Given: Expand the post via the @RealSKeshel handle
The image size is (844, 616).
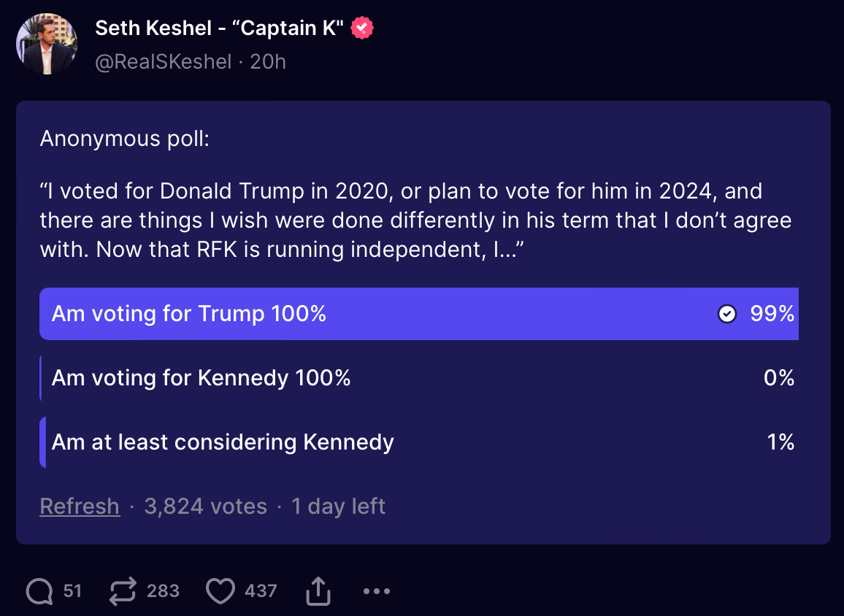Looking at the screenshot, I should (x=164, y=61).
